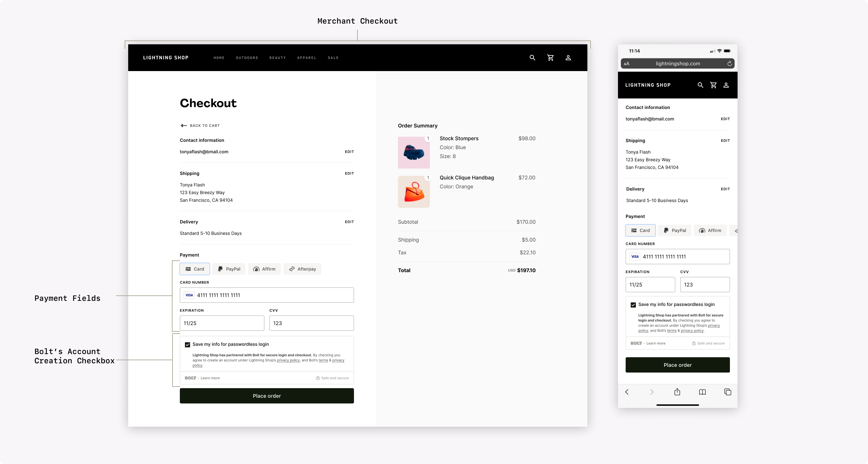The width and height of the screenshot is (868, 464).
Task: Tap the lightningshop.com address bar
Action: [678, 63]
